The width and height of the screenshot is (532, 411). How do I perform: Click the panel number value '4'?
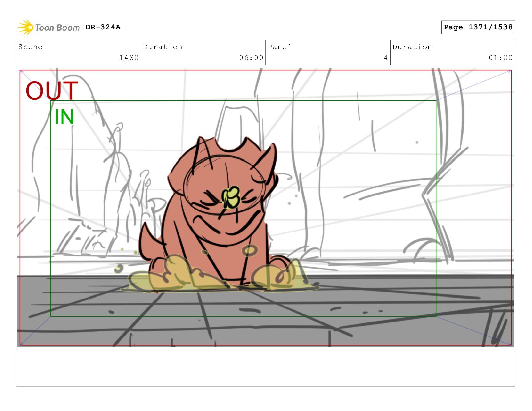[x=386, y=58]
